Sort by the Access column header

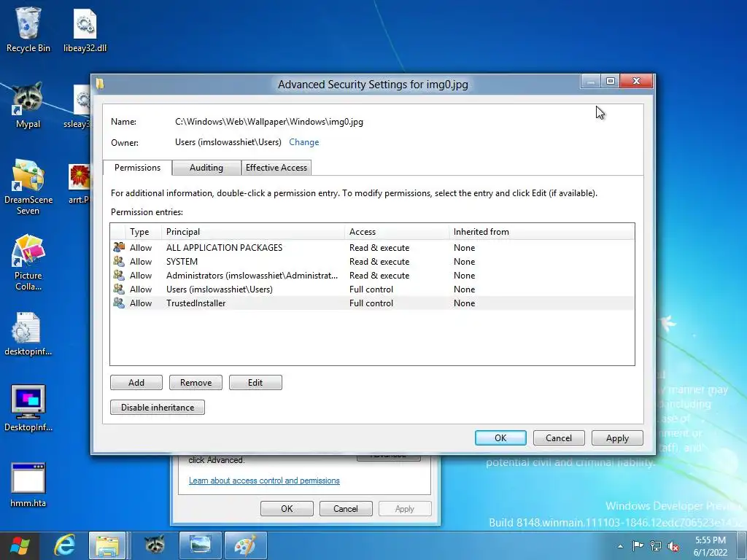(397, 231)
